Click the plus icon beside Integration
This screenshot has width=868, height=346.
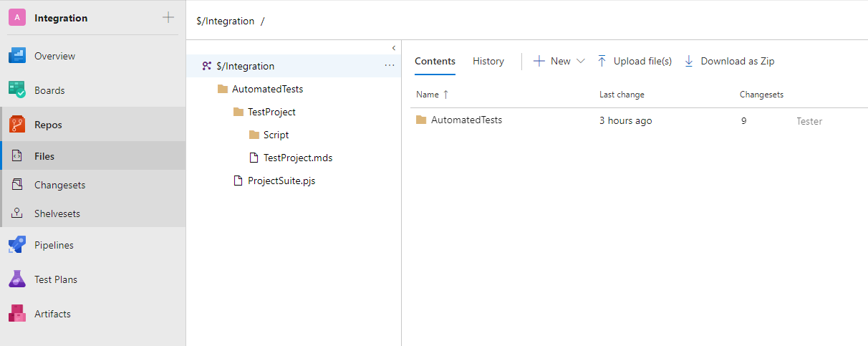[x=168, y=18]
